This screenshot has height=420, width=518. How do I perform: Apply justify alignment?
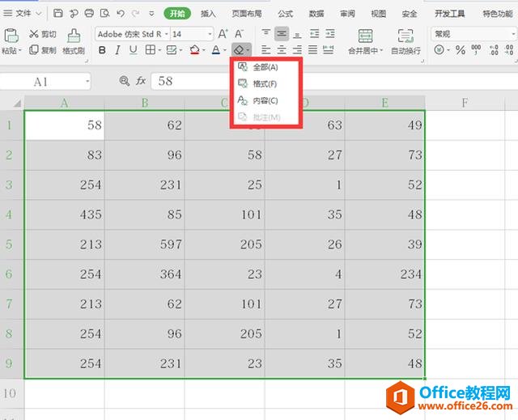[312, 50]
